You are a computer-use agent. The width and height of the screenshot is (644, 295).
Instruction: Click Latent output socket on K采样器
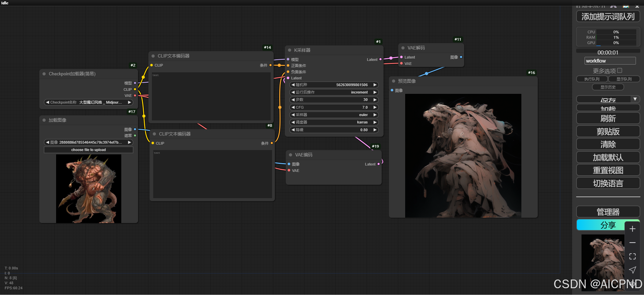coord(380,59)
